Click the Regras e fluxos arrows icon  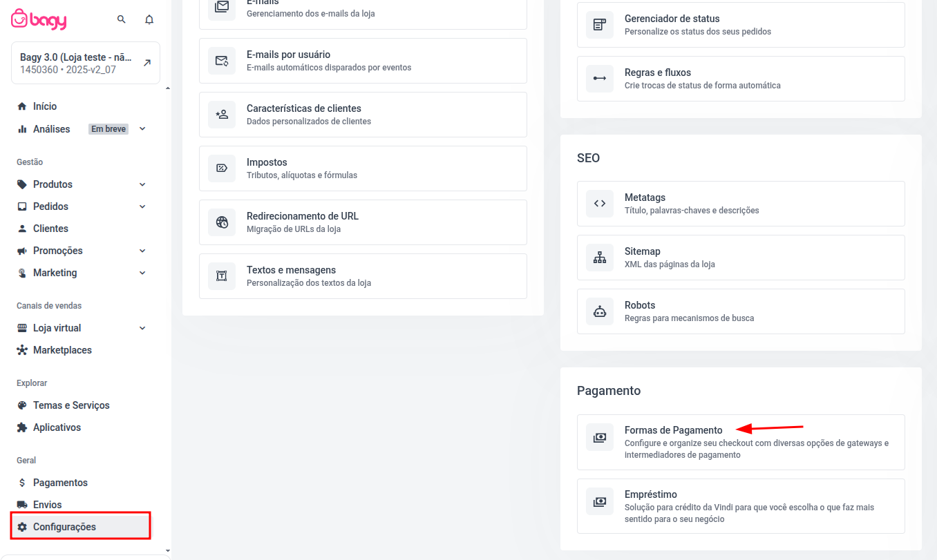point(599,79)
